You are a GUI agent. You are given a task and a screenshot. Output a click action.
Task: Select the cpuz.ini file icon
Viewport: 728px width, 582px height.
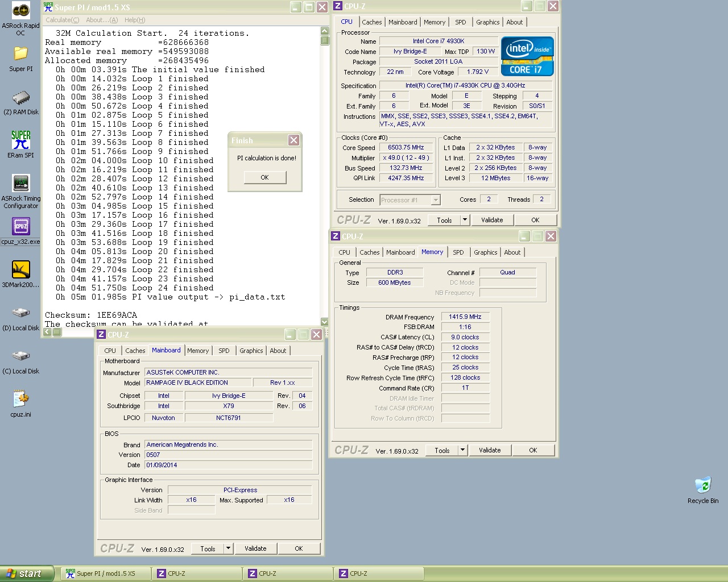pos(20,399)
